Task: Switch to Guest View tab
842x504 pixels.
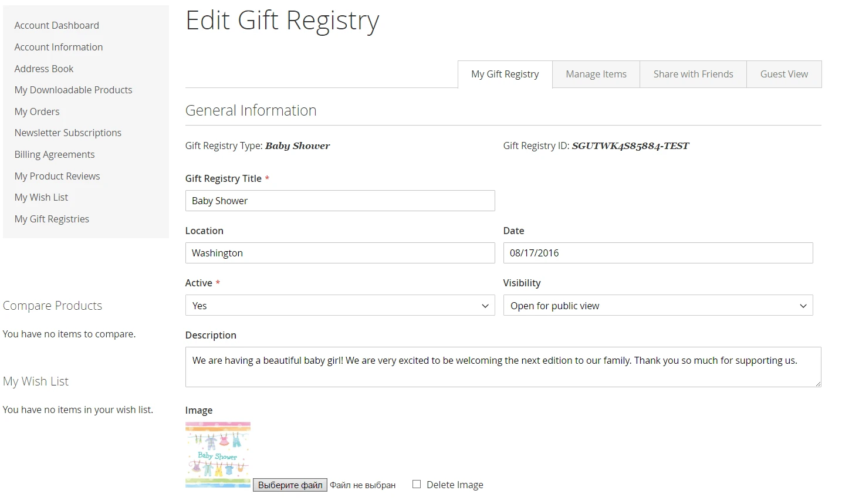Action: (x=784, y=74)
